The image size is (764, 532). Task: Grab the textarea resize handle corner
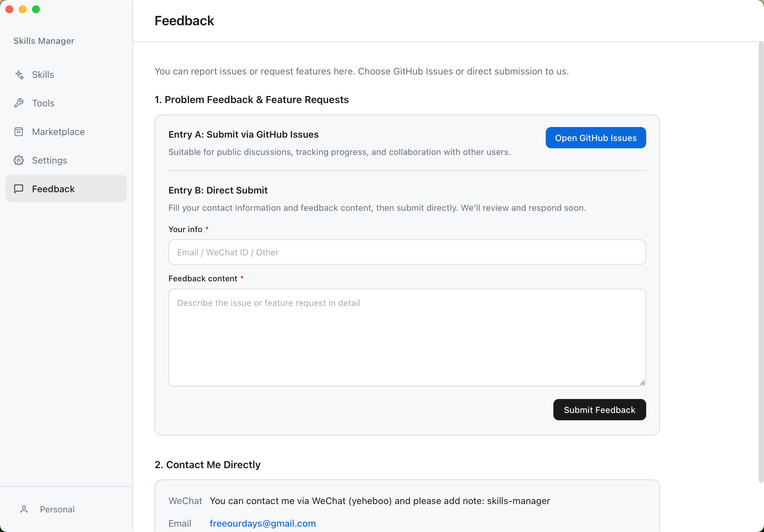point(643,383)
